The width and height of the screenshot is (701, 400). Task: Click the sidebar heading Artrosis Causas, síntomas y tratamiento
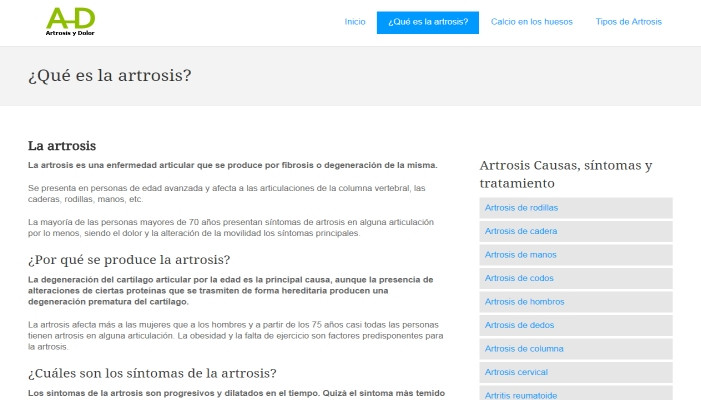(x=565, y=174)
